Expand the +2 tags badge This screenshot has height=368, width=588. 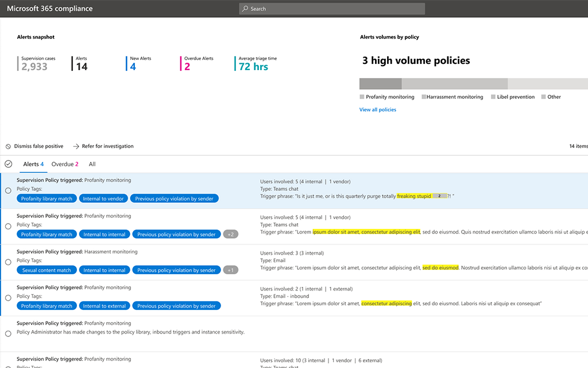tap(231, 235)
